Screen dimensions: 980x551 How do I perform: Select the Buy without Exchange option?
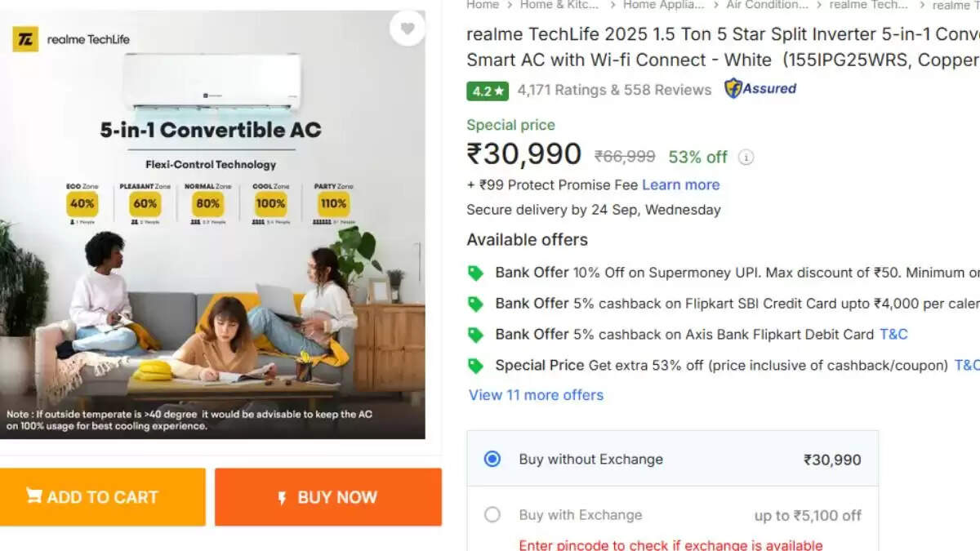tap(492, 459)
